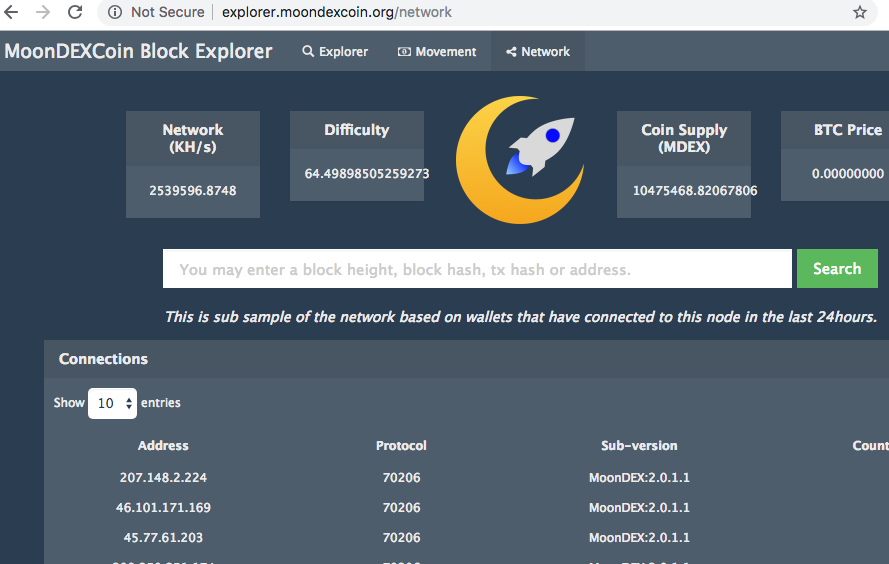Focus the block hash search field
The width and height of the screenshot is (889, 564).
click(477, 269)
